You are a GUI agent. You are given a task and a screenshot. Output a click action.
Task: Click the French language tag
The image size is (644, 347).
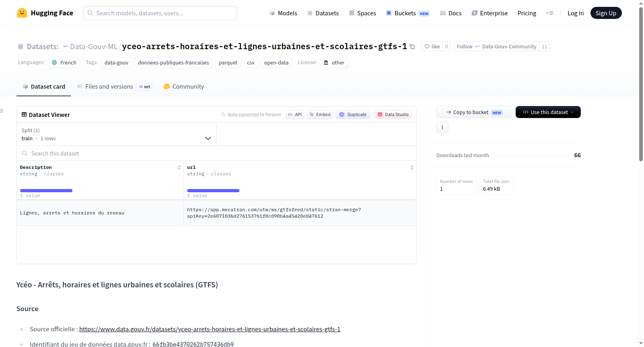coord(64,62)
